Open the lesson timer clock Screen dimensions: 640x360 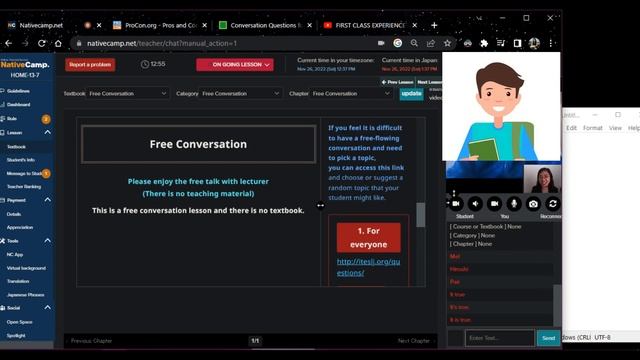pyautogui.click(x=153, y=64)
